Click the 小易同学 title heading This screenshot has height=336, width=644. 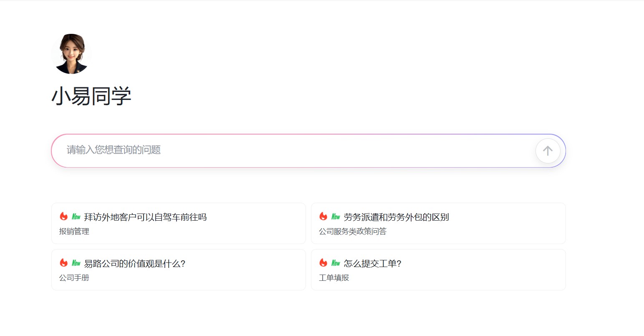click(91, 96)
